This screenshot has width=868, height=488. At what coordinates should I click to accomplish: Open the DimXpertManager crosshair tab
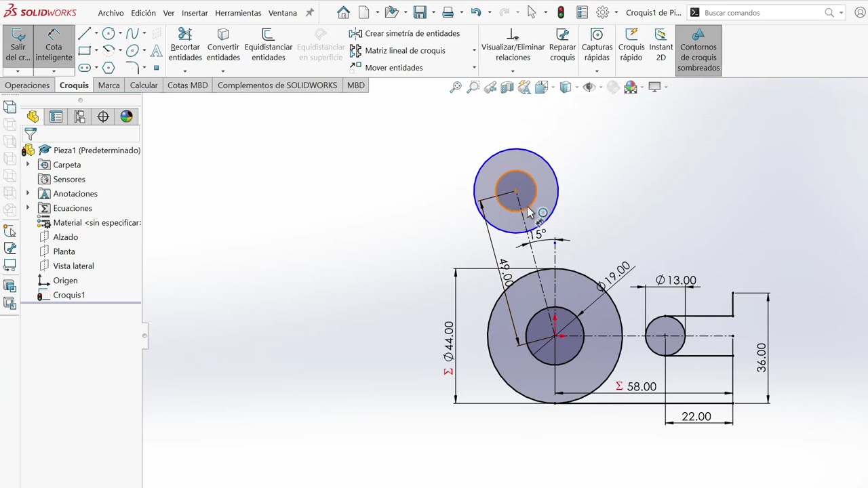[x=103, y=117]
